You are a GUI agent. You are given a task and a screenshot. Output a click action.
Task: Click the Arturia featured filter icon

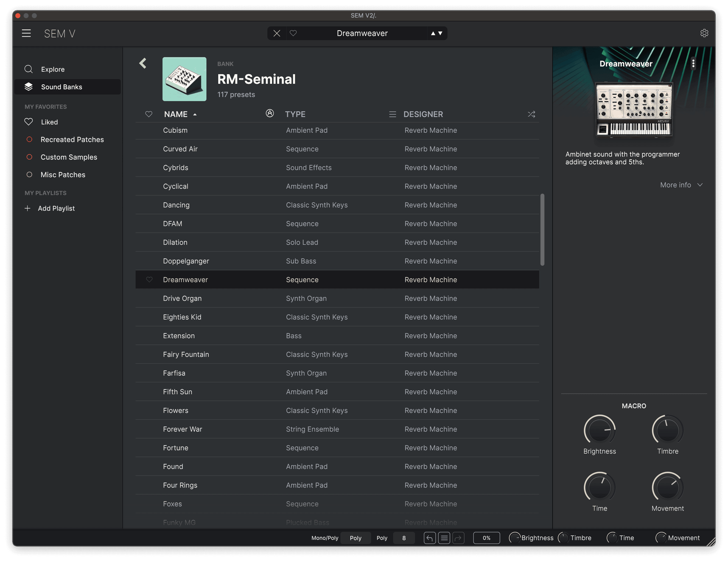click(x=270, y=114)
